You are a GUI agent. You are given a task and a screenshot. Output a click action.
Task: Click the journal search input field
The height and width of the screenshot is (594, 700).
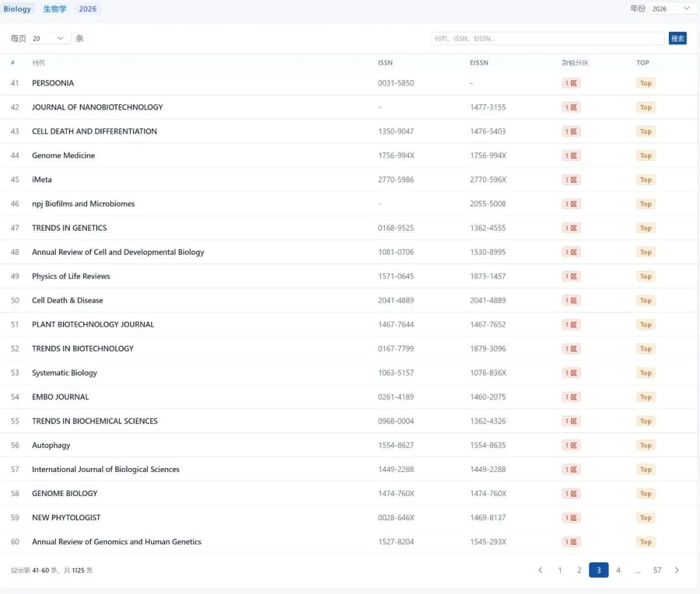tap(548, 38)
